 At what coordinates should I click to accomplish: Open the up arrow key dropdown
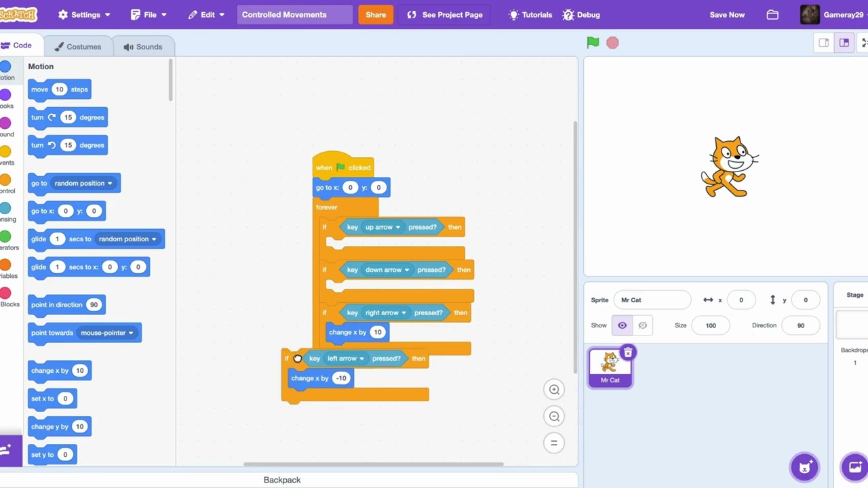click(382, 227)
